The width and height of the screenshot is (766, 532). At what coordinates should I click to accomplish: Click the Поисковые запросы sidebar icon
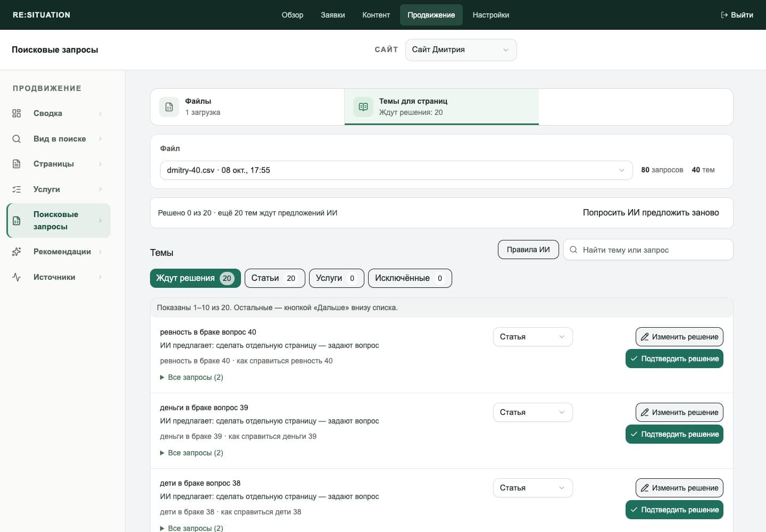point(16,220)
